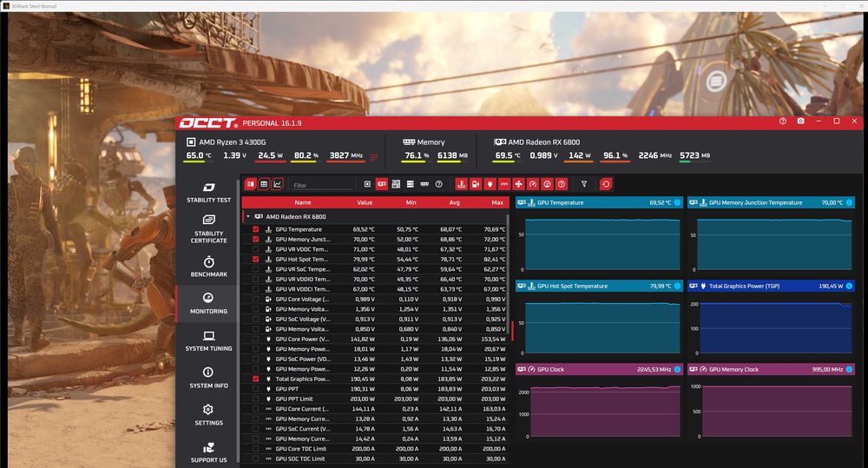The width and height of the screenshot is (868, 468).
Task: Click the AMD Ryzen 3 4300G header label
Action: pos(232,142)
